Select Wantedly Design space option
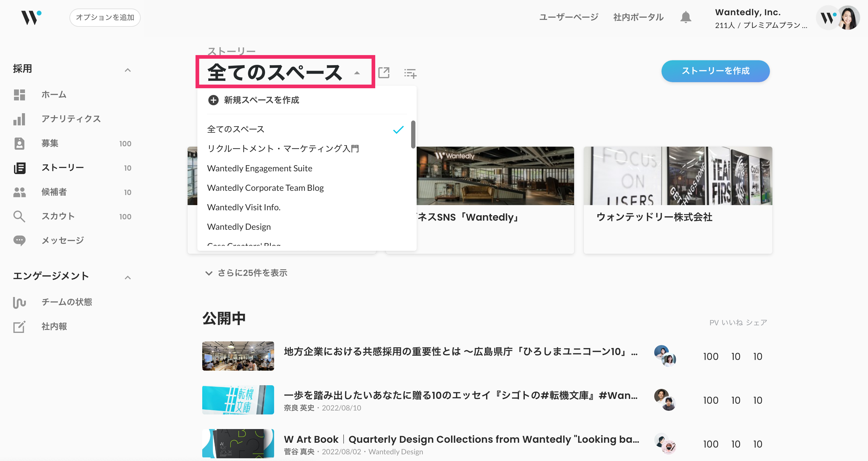The image size is (868, 461). pos(238,227)
